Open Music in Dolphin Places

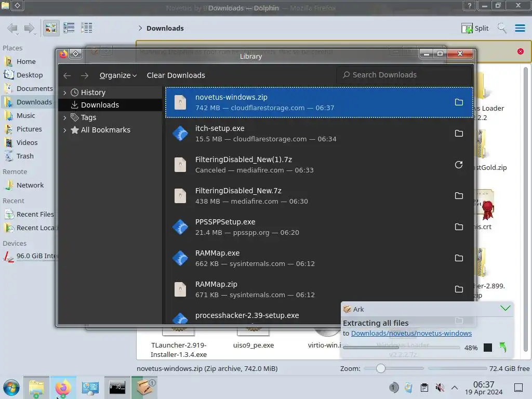(x=27, y=116)
